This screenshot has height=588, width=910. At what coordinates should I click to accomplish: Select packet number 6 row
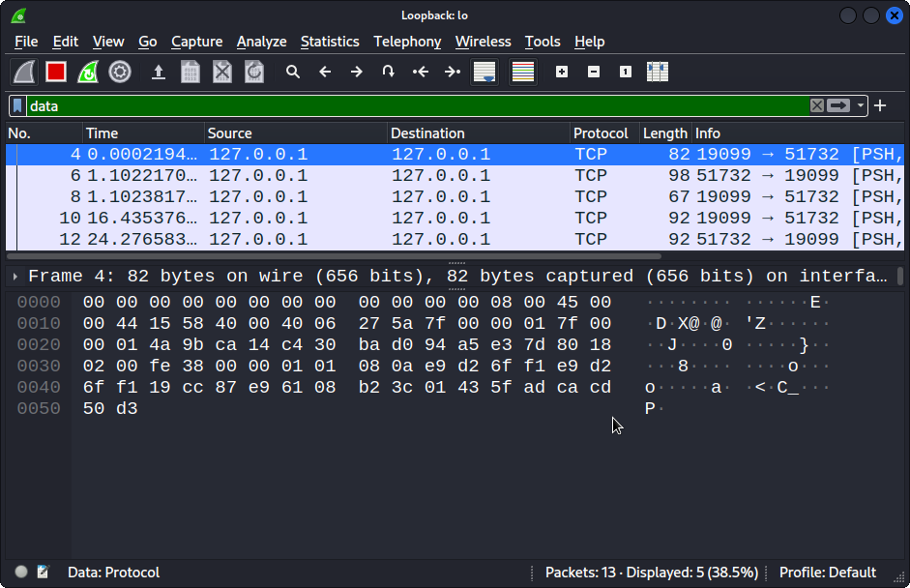[455, 175]
